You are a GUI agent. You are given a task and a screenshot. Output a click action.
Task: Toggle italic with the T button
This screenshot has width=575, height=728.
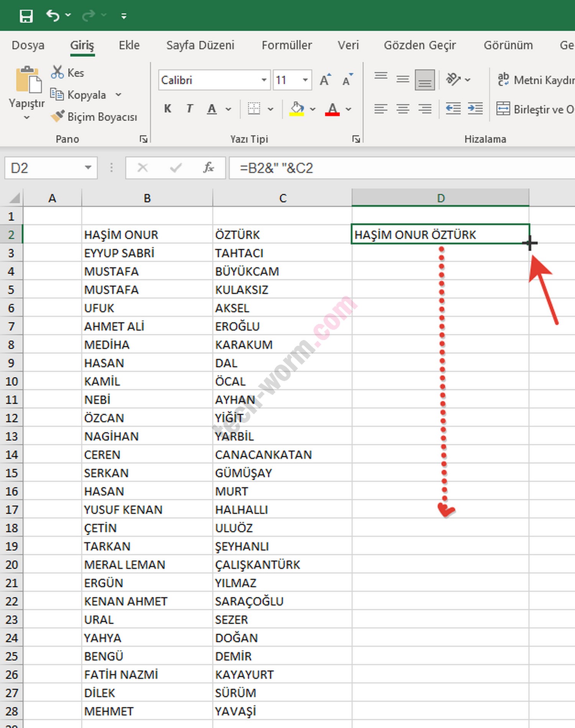click(189, 109)
